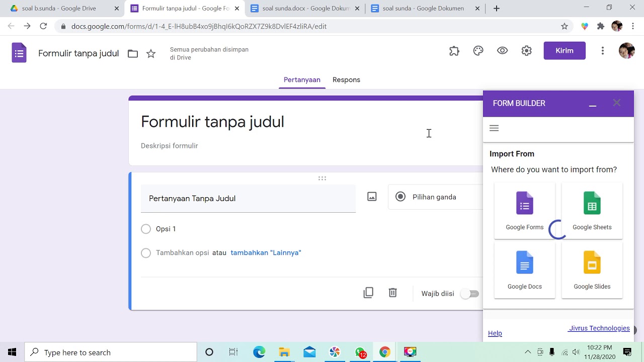Screen dimensions: 644x362
Task: Edit the form title heading
Action: [x=212, y=122]
